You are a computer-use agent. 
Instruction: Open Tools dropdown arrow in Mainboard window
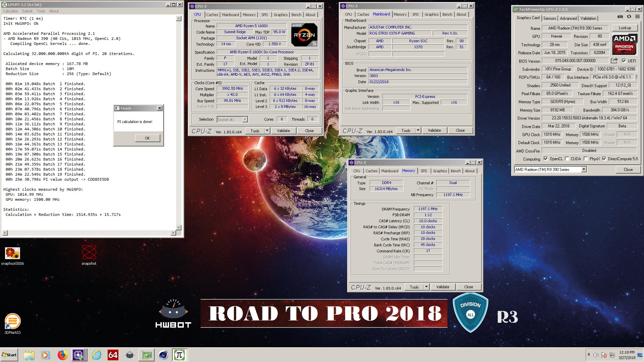click(418, 130)
